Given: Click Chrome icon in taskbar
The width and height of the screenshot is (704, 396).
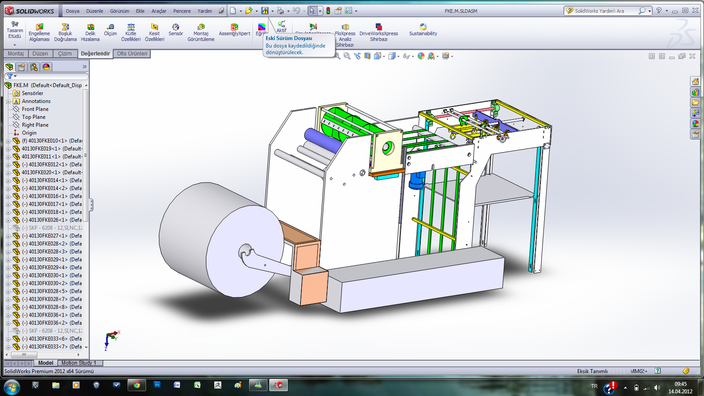Looking at the screenshot, I should (136, 385).
